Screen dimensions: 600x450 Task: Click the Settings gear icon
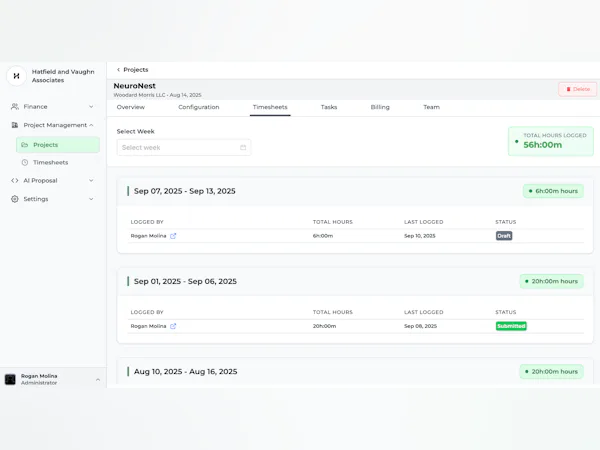[15, 199]
